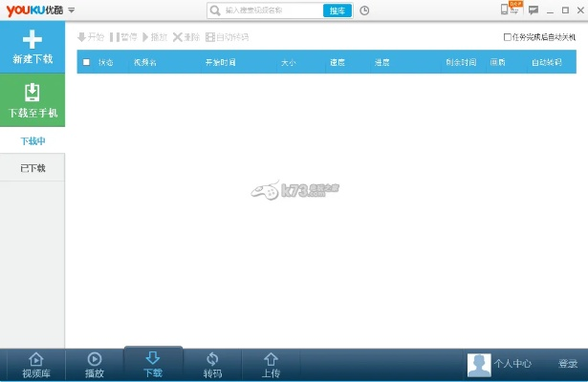
Task: Click into the search input field
Action: click(272, 11)
